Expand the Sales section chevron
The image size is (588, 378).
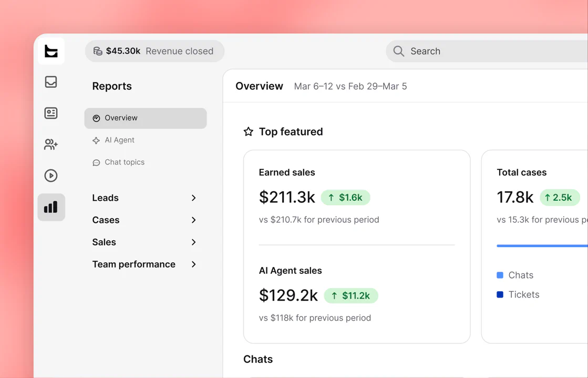coord(193,242)
